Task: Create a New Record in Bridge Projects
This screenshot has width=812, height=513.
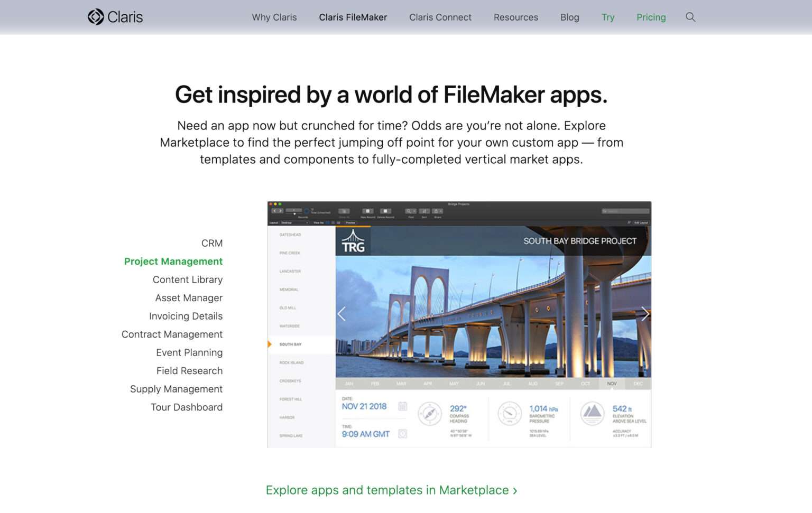Action: tap(367, 211)
